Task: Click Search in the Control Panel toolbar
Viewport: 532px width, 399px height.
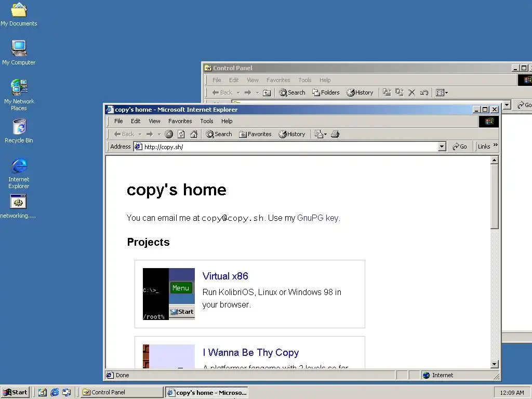Action: (292, 92)
